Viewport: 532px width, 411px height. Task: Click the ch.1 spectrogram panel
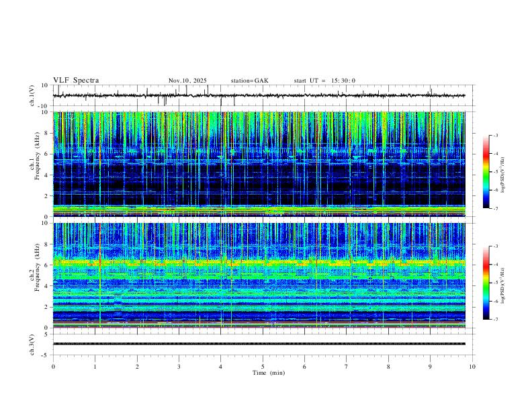coord(259,164)
